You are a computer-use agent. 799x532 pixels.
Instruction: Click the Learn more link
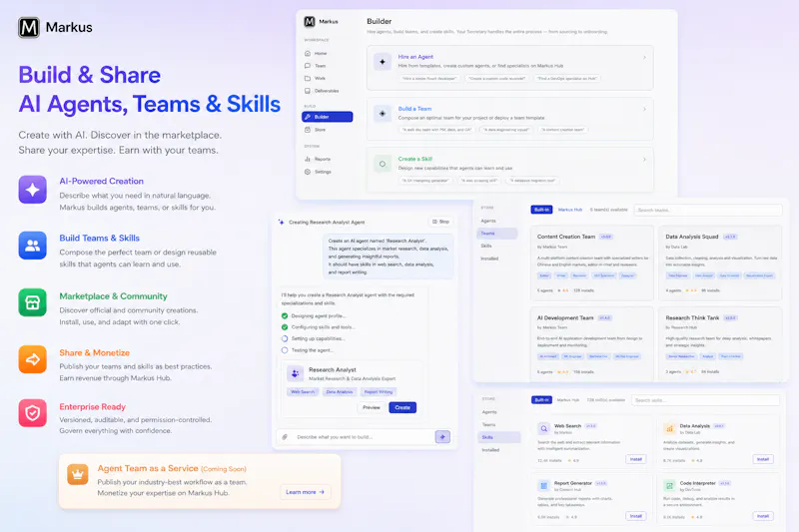point(305,492)
